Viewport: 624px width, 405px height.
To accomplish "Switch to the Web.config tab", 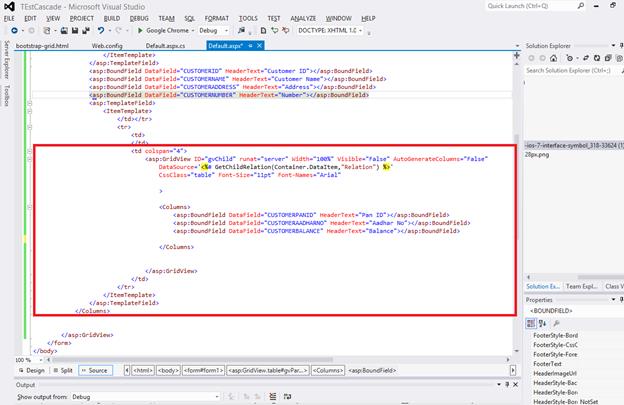I will coord(107,46).
